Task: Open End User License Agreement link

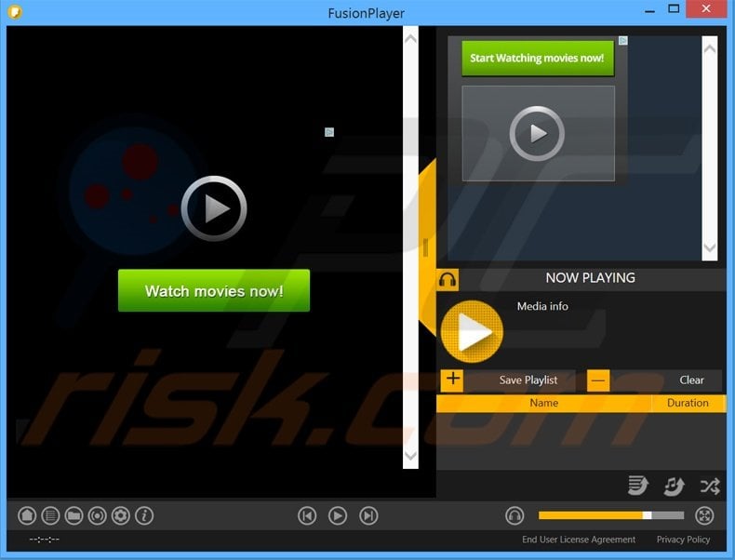Action: coord(579,540)
